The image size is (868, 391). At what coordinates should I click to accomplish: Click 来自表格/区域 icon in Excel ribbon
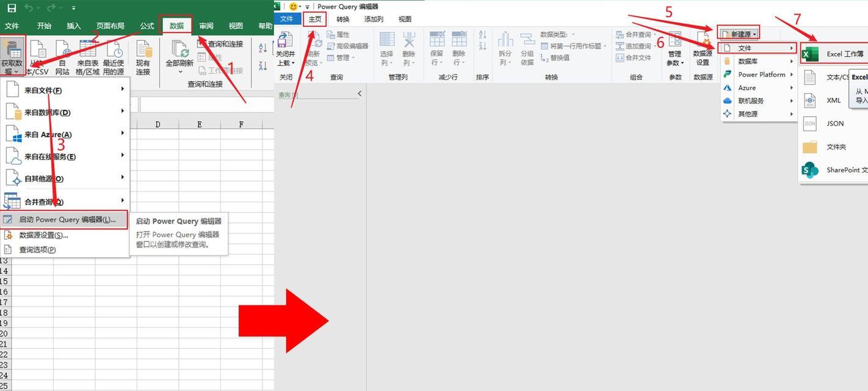(x=88, y=57)
